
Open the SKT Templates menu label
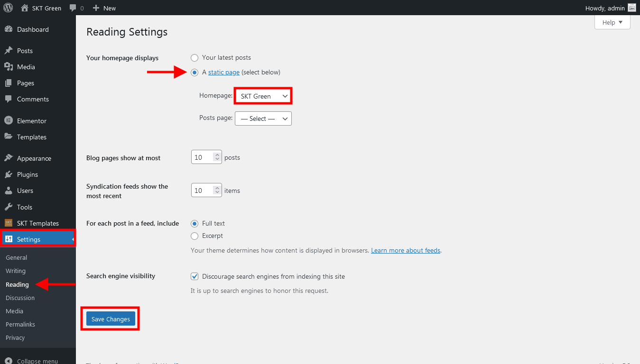[38, 223]
